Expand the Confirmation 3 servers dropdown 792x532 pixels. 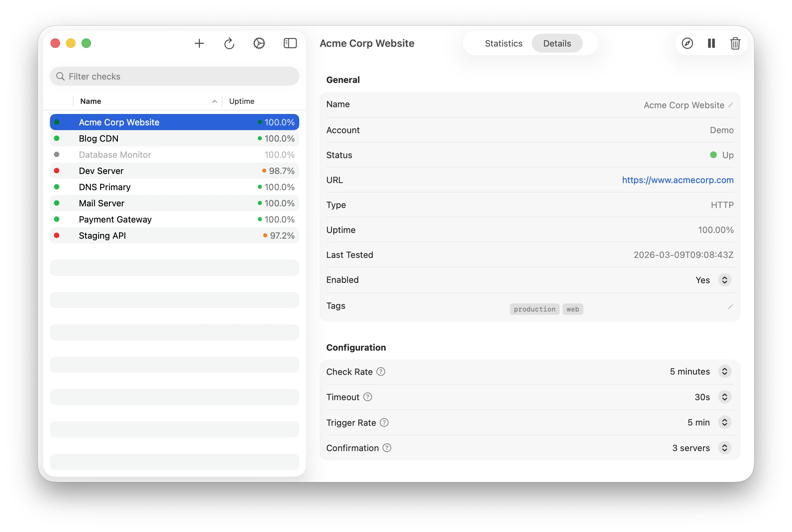click(x=725, y=448)
